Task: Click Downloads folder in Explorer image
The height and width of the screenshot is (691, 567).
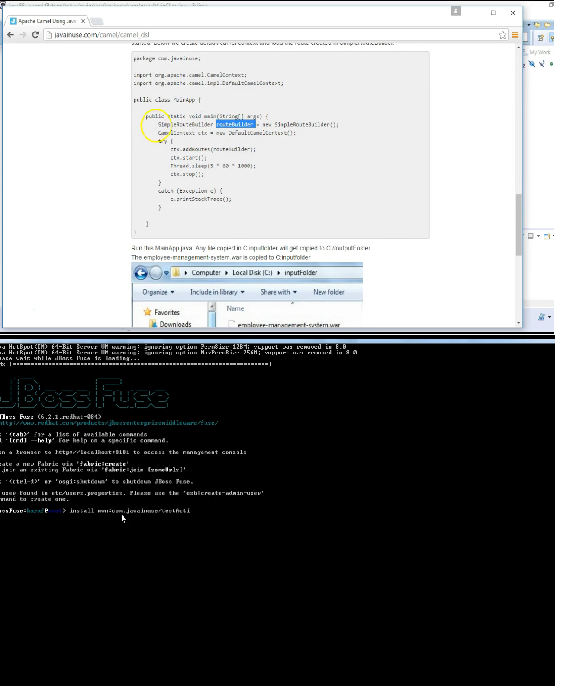Action: pyautogui.click(x=170, y=324)
